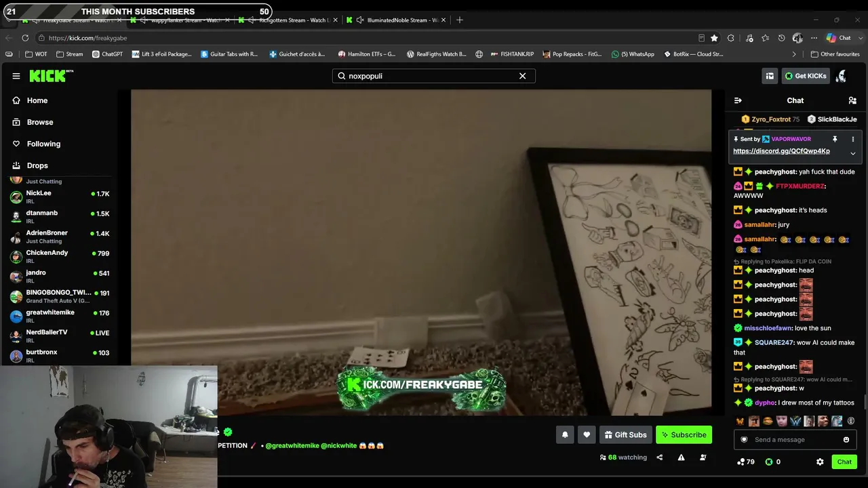Open the pinned Discord invite link
This screenshot has width=868, height=488.
pos(781,151)
